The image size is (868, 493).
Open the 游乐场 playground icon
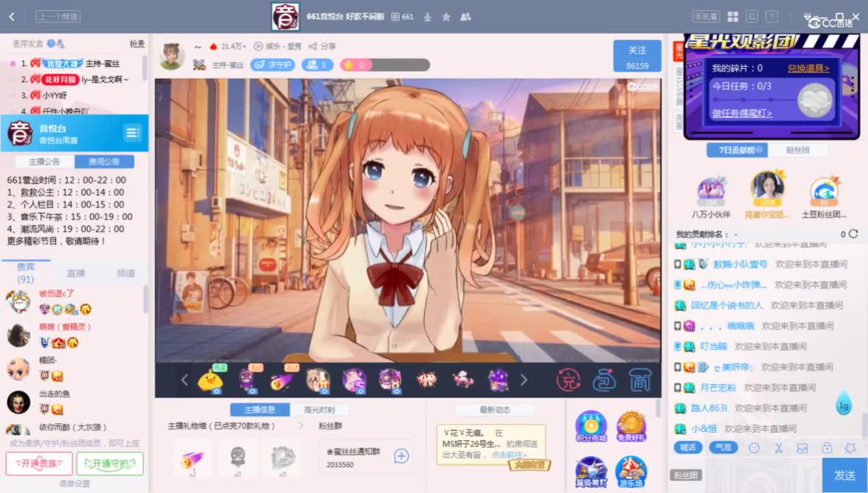tap(631, 471)
